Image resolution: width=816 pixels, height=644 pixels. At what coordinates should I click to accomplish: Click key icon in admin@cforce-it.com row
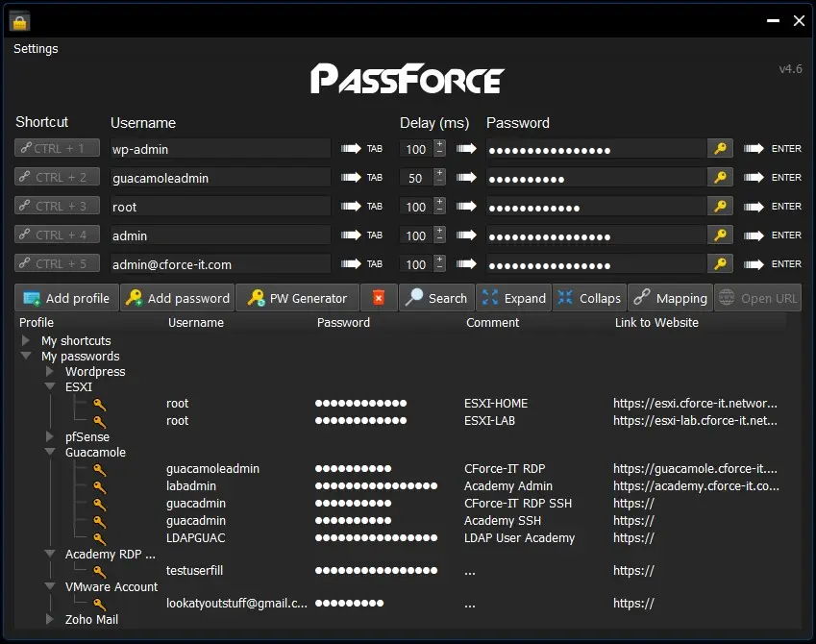click(x=720, y=264)
